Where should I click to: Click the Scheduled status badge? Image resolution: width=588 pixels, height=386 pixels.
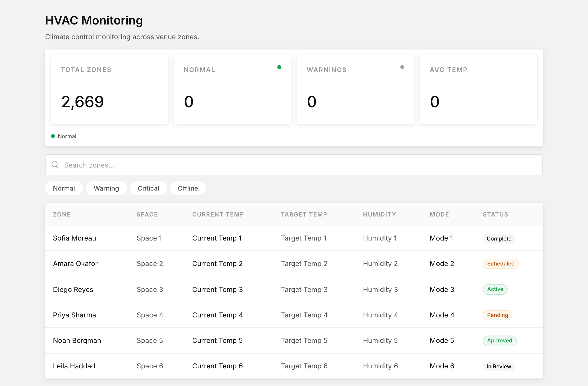pos(501,264)
